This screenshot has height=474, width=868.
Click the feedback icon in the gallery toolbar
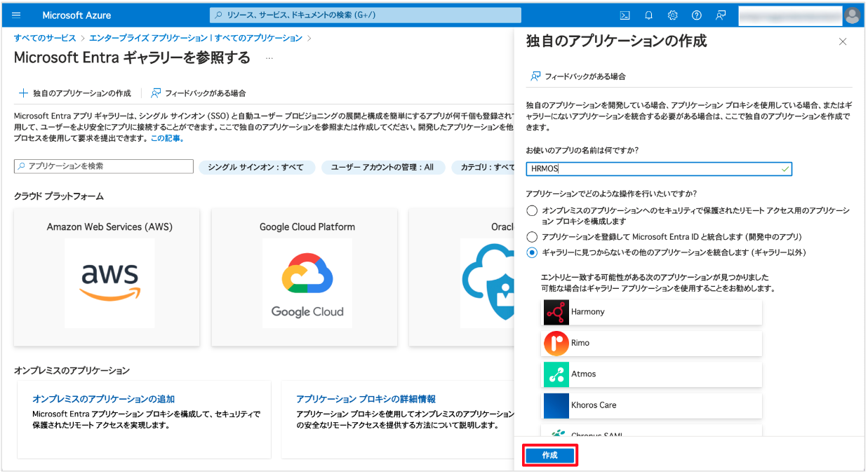(x=156, y=93)
